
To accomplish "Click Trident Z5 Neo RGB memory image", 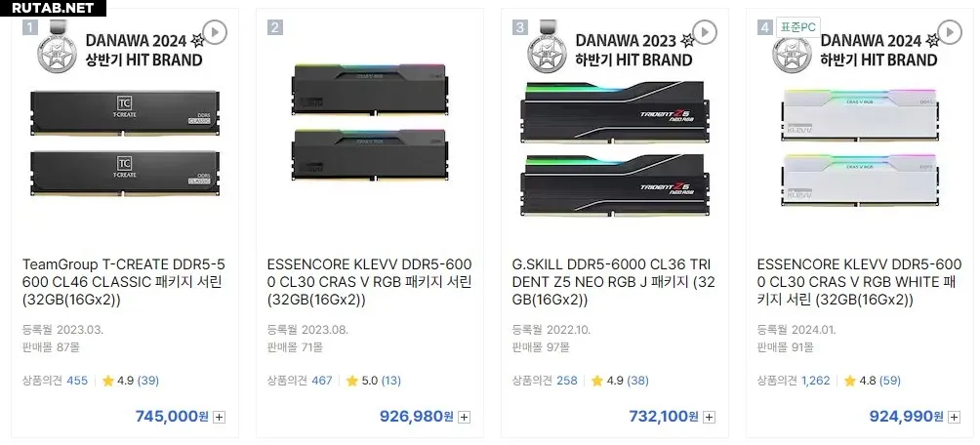I will 615,148.
